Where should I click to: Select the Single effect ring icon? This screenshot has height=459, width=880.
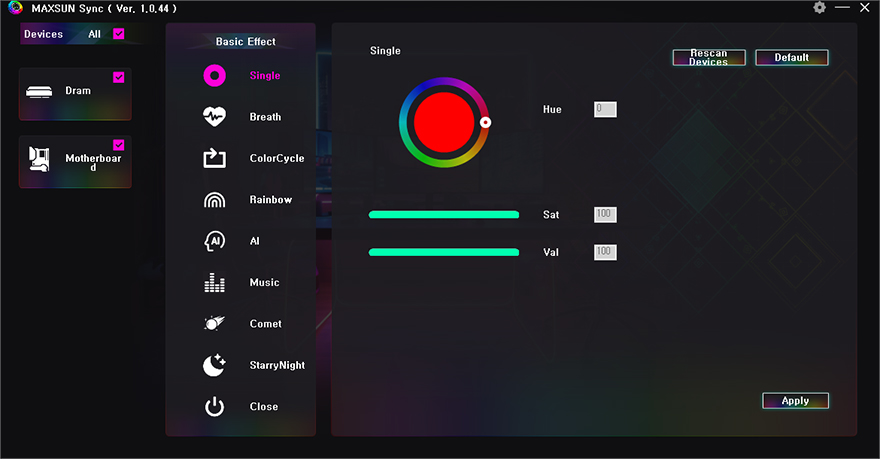pyautogui.click(x=214, y=75)
